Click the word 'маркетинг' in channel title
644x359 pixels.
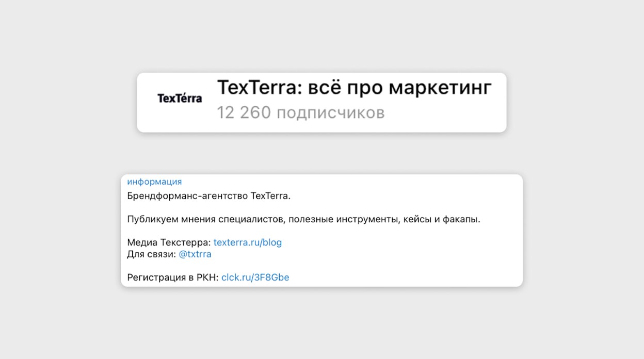pos(440,88)
